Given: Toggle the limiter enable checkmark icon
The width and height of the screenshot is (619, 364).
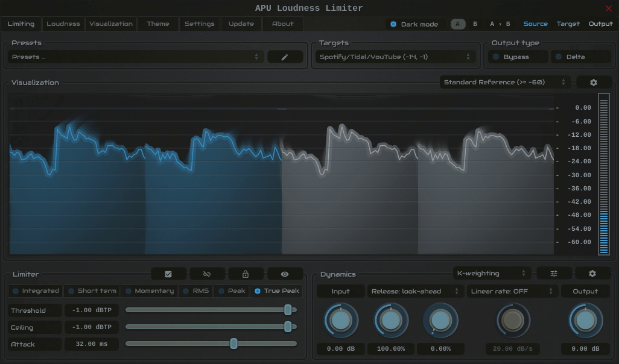Looking at the screenshot, I should click(168, 274).
